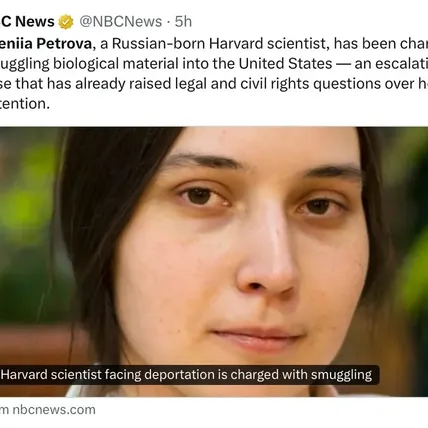The width and height of the screenshot is (428, 428).
Task: Click the dot separator before 5h
Action: click(168, 22)
